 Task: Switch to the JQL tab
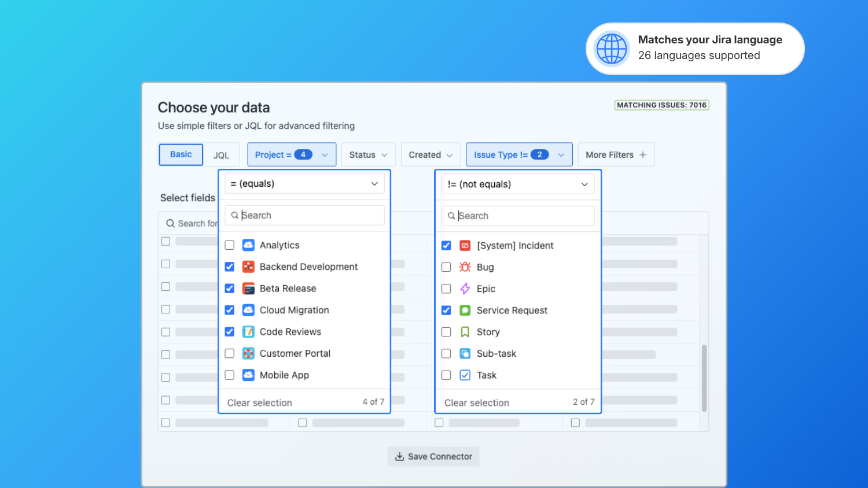(x=221, y=155)
